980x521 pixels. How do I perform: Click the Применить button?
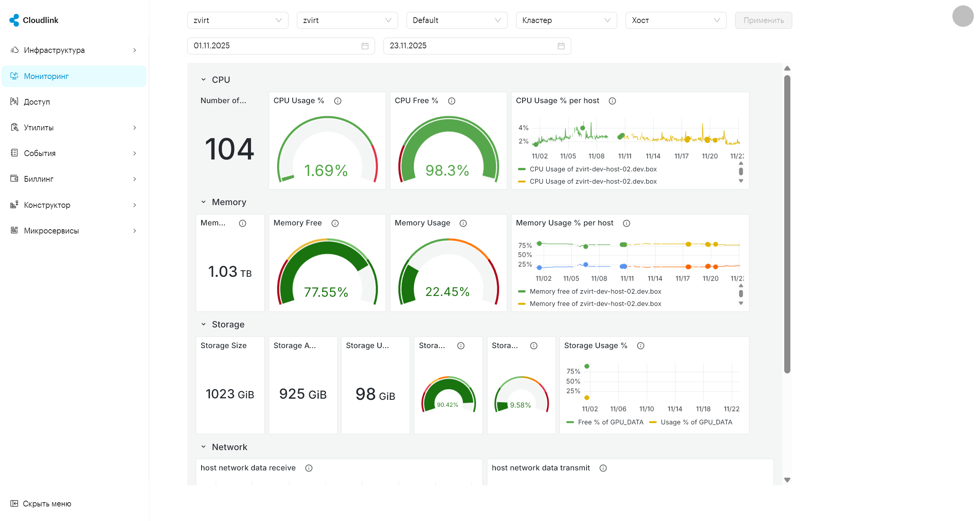(763, 20)
